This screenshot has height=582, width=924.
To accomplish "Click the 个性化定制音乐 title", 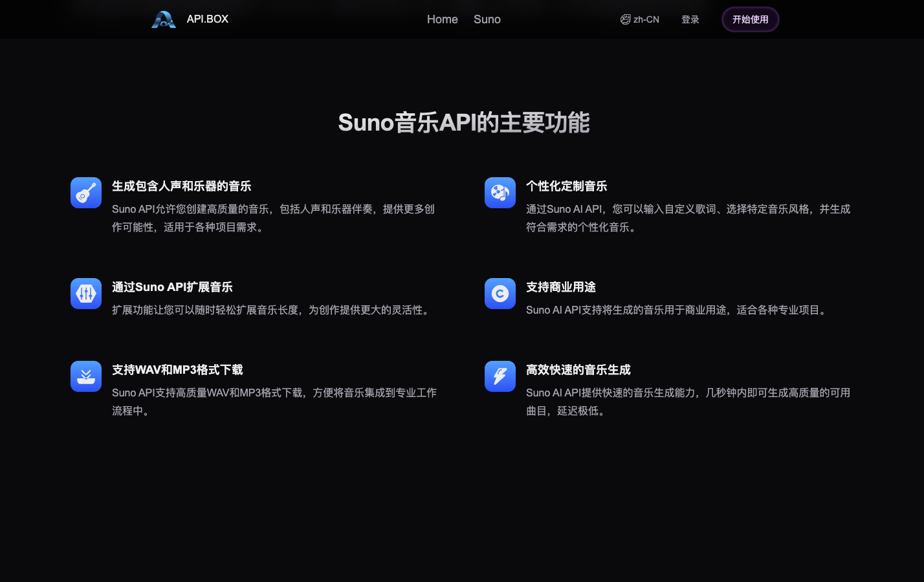I will click(567, 186).
